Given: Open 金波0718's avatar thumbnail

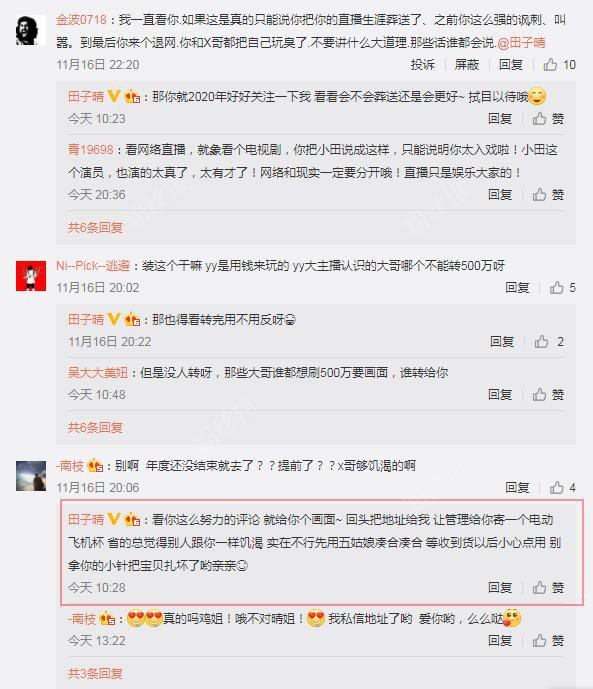Looking at the screenshot, I should pos(31,30).
